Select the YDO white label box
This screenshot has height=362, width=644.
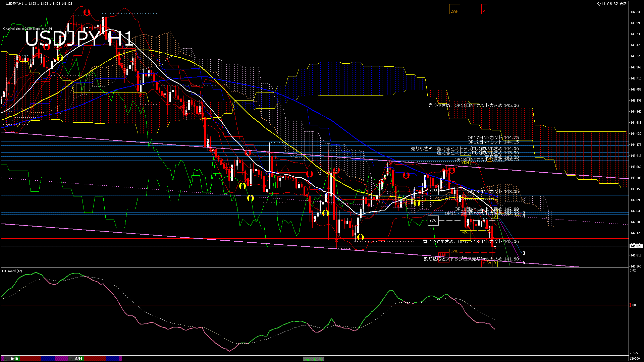(433, 190)
